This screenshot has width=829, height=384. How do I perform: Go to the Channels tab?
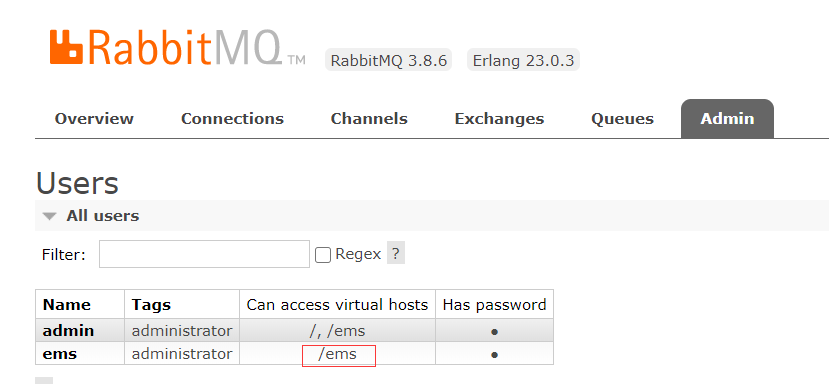point(369,119)
